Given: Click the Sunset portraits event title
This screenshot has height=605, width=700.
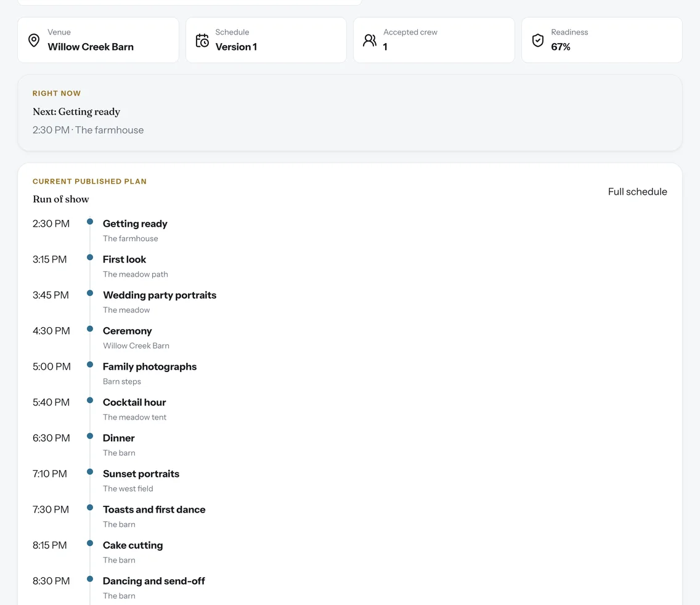Looking at the screenshot, I should [x=141, y=474].
